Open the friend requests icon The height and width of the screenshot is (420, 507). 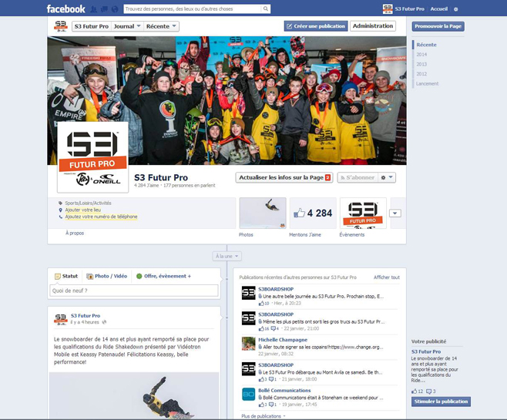93,9
